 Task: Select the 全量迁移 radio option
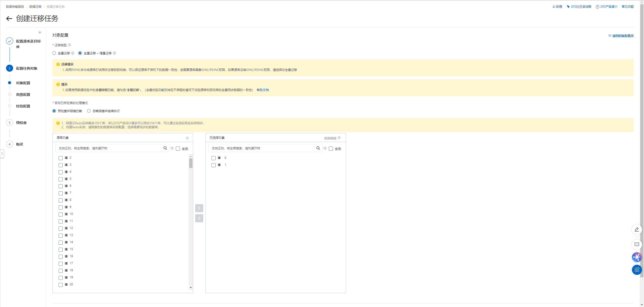(x=54, y=53)
